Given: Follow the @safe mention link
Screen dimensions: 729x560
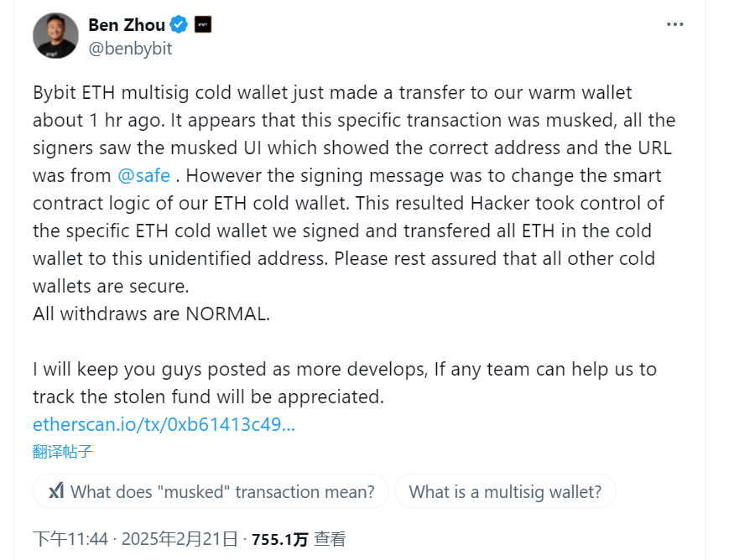Looking at the screenshot, I should [144, 176].
